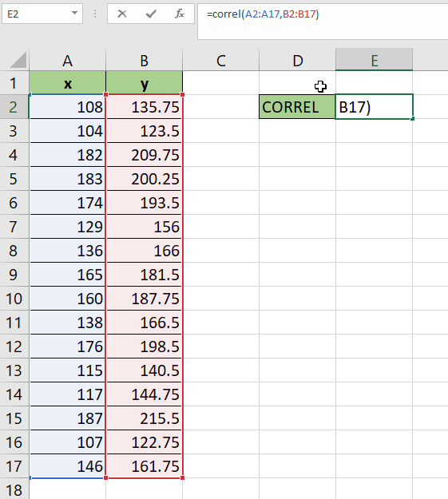Click cell with value 156
This screenshot has height=499, width=448.
coord(145,227)
